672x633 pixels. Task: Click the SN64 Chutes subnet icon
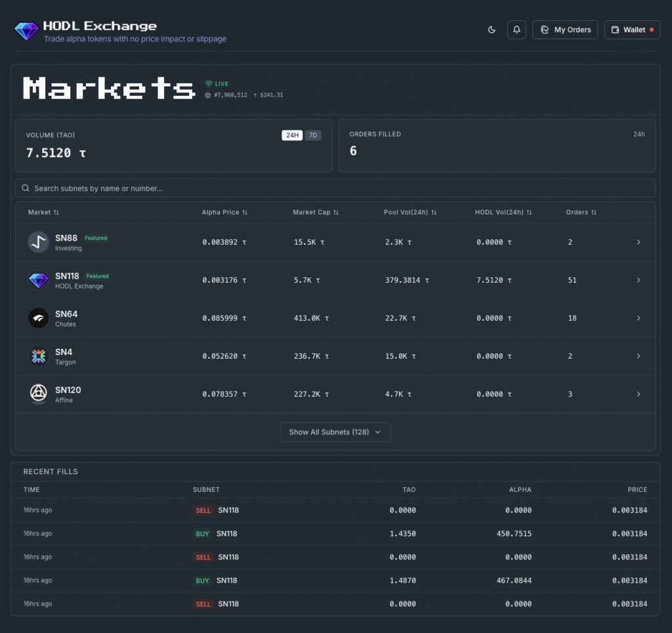click(39, 318)
